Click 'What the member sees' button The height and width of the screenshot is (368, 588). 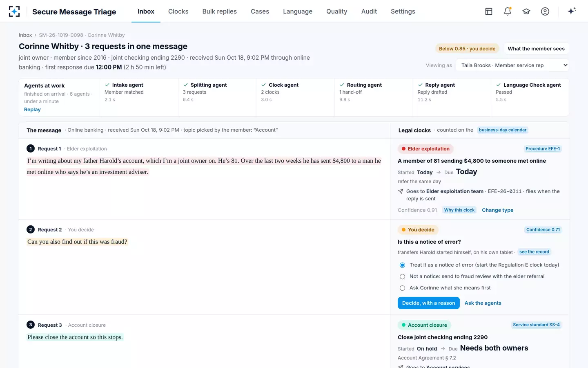(536, 49)
